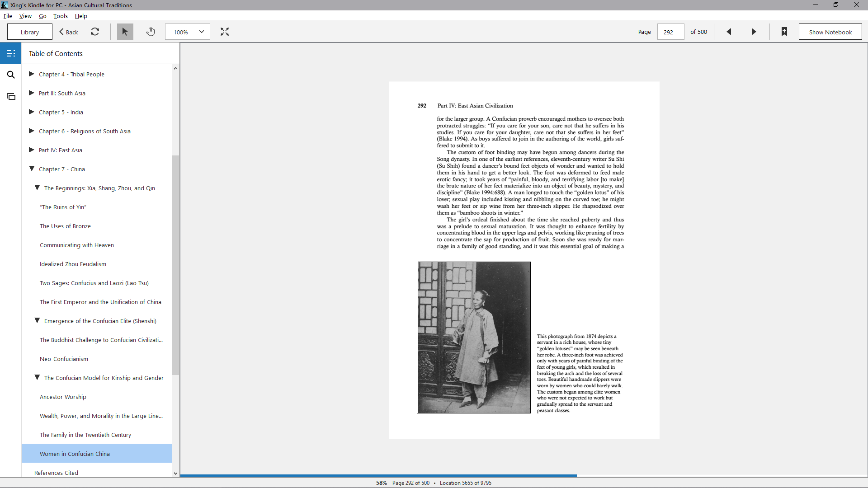Click the contents scroll up arrow
Image resolution: width=868 pixels, height=488 pixels.
(x=175, y=68)
